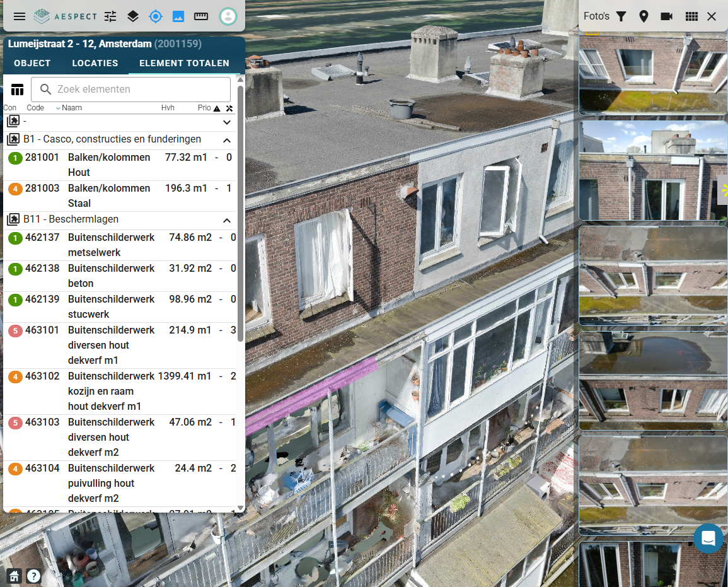
Task: Click value 1399.41 m1
Action: coord(184,376)
